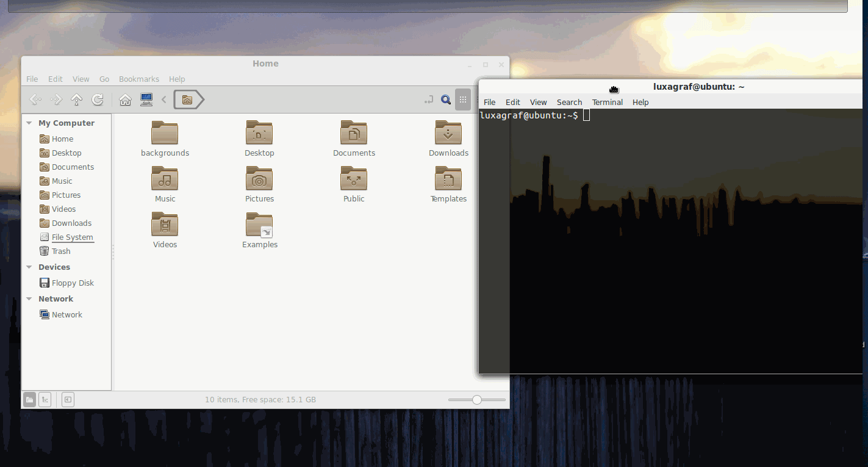Click the terminal prompt input area

(x=586, y=115)
